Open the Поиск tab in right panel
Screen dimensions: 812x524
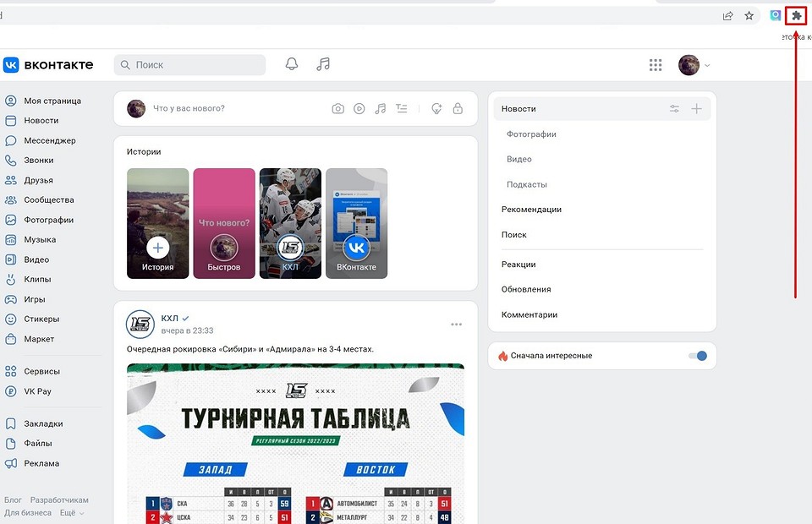pyautogui.click(x=513, y=234)
